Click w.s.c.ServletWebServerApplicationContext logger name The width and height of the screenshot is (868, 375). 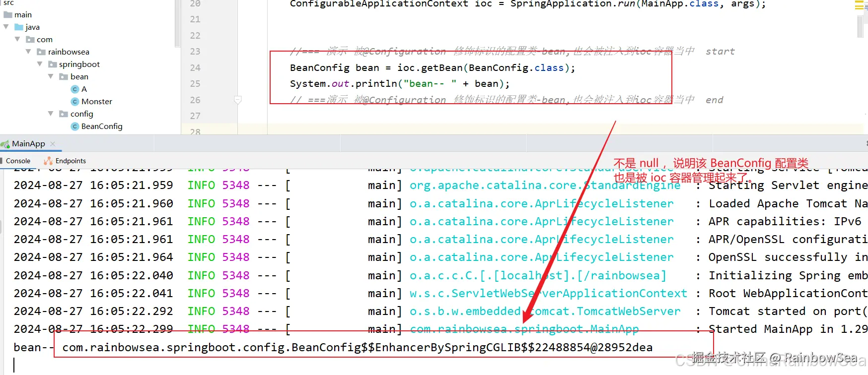548,294
